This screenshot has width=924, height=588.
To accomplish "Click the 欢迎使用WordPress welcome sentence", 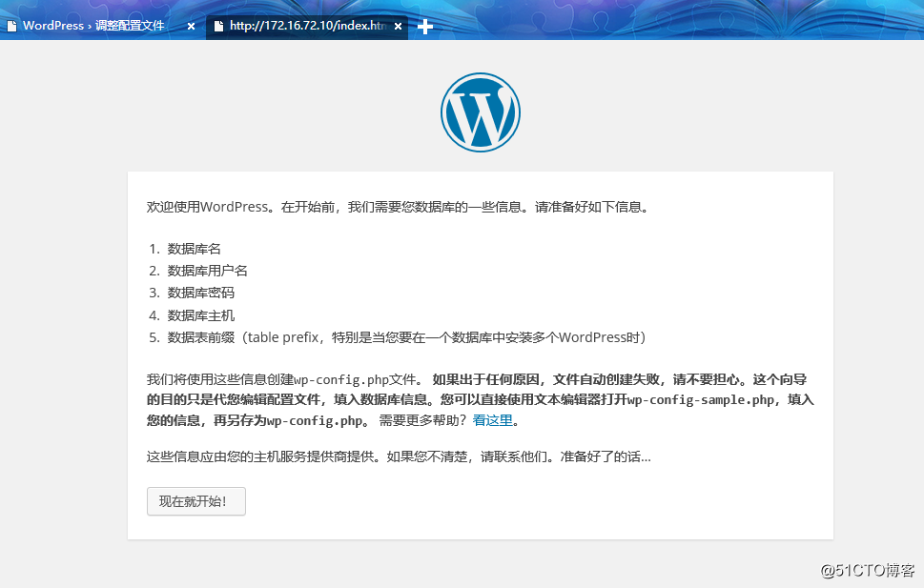I will click(398, 207).
